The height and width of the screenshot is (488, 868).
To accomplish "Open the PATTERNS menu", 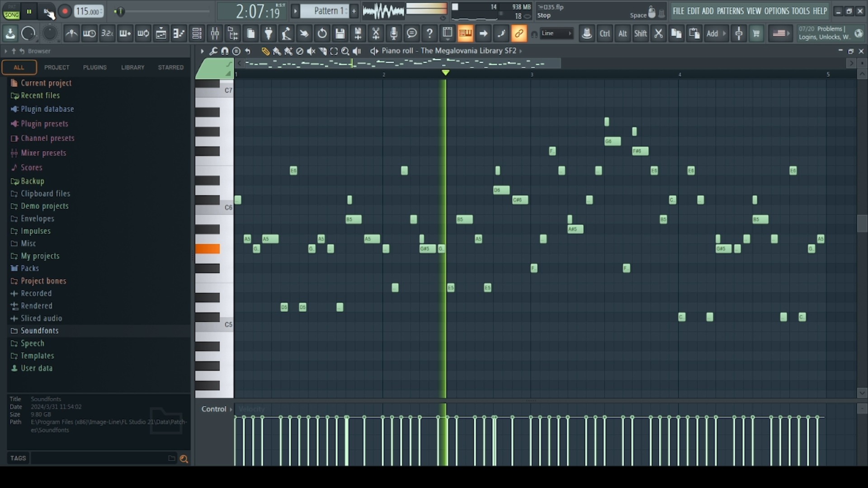I will pos(730,11).
